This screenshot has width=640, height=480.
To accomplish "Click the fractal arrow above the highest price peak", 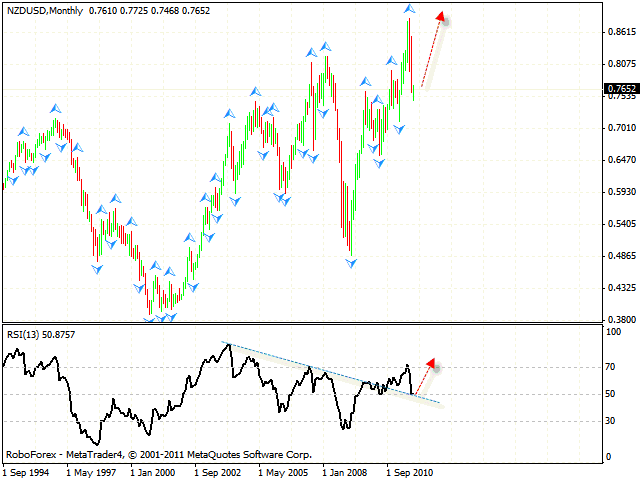I will coord(409,9).
